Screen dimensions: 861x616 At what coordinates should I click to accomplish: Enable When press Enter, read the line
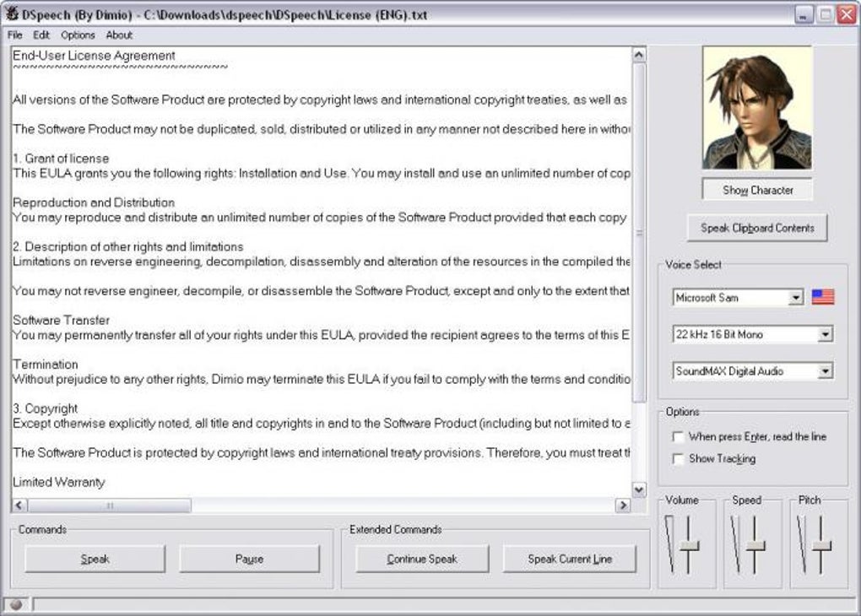coord(678,437)
